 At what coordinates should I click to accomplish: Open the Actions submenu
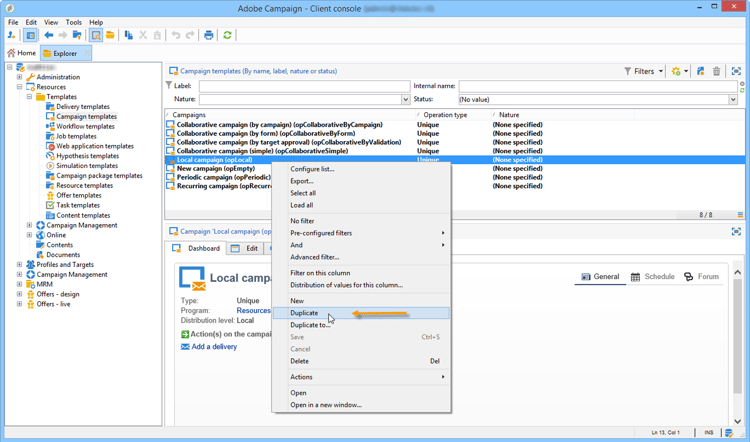pyautogui.click(x=361, y=377)
